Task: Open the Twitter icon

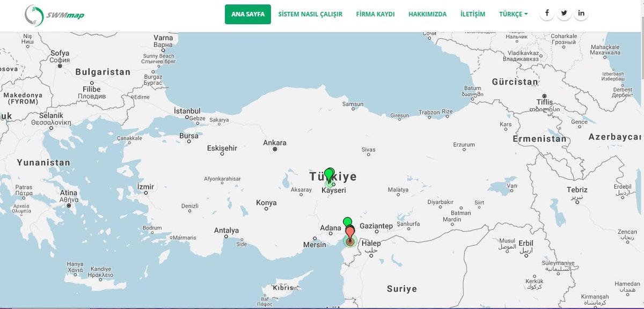Action: (x=564, y=12)
